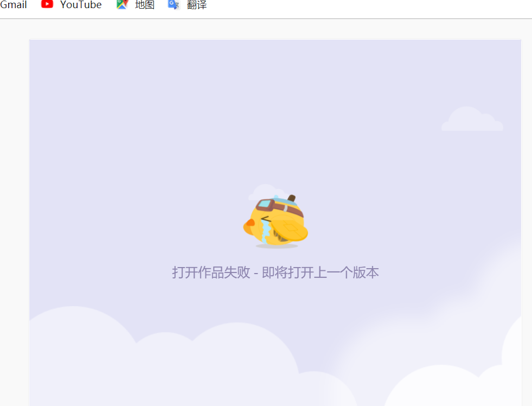This screenshot has width=532, height=406.
Task: Click the 打开作品失败 error message text
Action: click(x=275, y=272)
